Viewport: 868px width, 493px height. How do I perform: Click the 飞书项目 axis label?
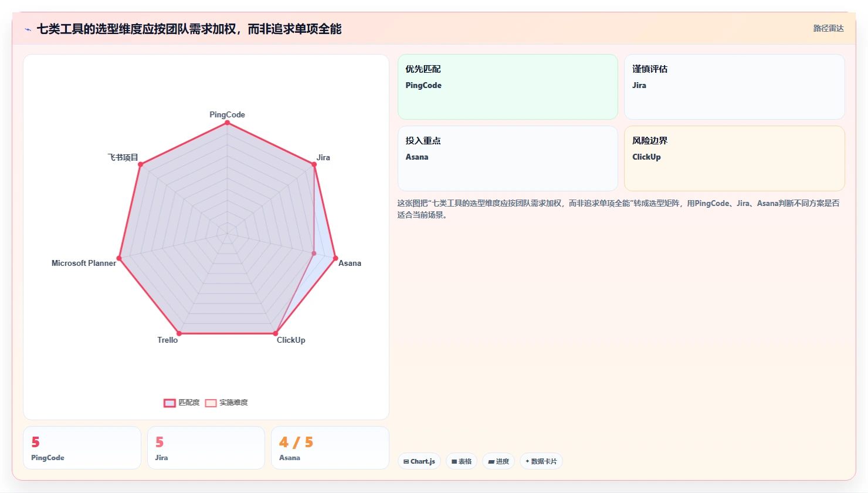click(123, 157)
